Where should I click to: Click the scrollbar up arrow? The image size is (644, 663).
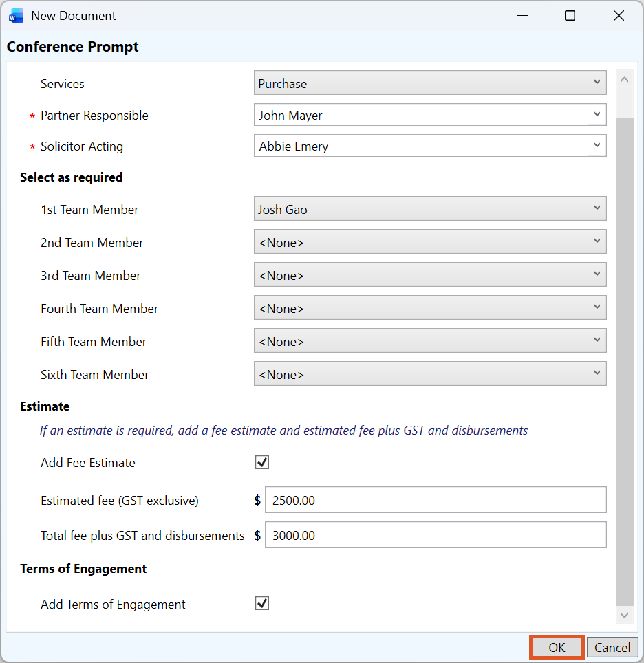click(625, 80)
